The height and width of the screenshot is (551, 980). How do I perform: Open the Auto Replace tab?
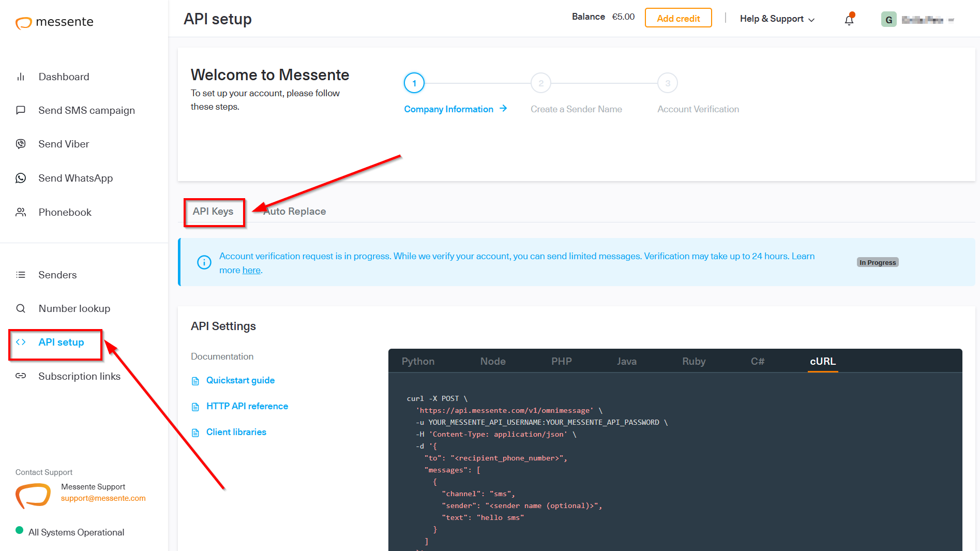(294, 211)
